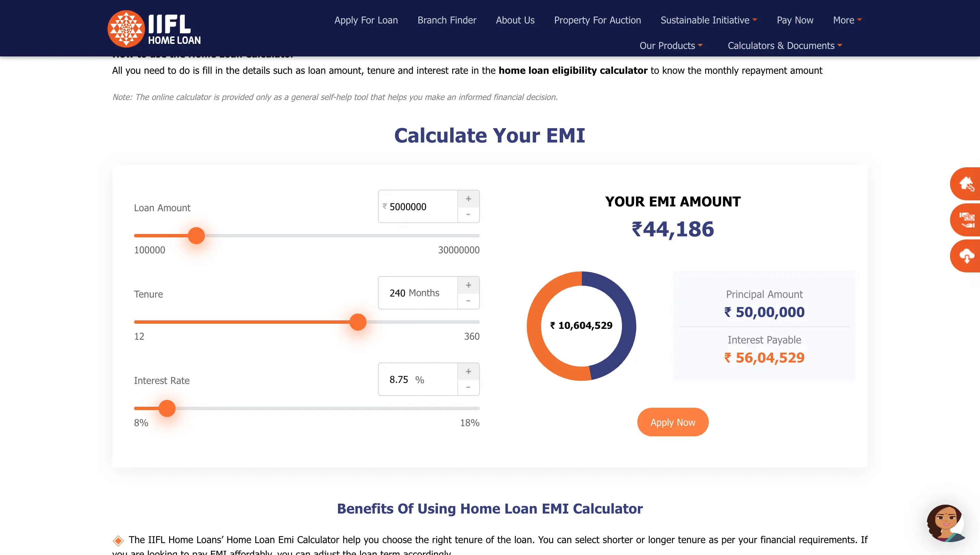The height and width of the screenshot is (555, 980).
Task: Click the Loan Amount slider handle
Action: click(196, 236)
